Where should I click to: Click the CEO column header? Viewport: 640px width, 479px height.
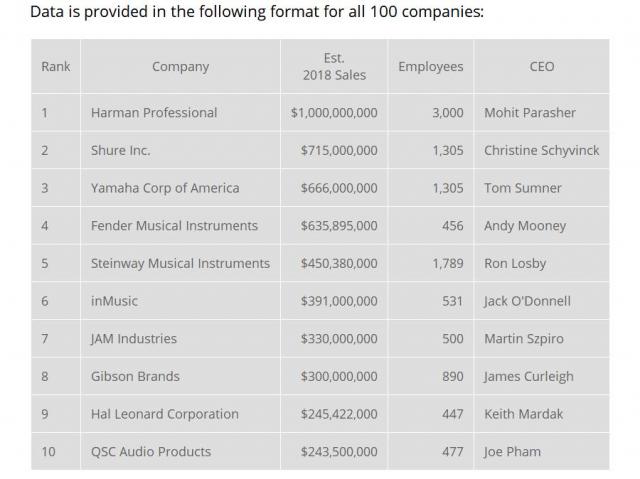(x=541, y=67)
